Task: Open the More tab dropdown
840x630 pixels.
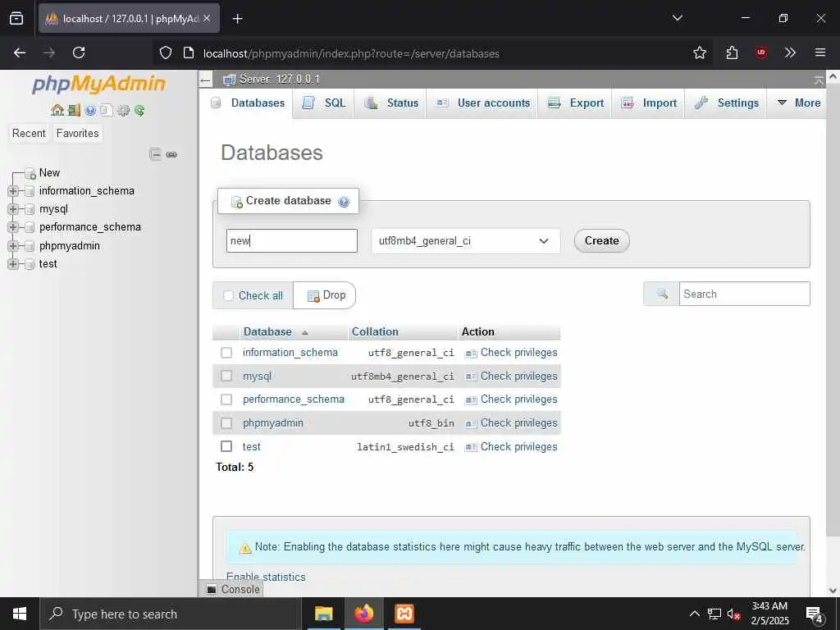Action: click(x=799, y=103)
